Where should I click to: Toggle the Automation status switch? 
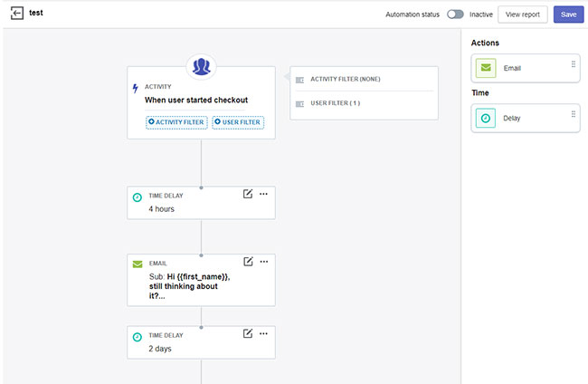455,14
